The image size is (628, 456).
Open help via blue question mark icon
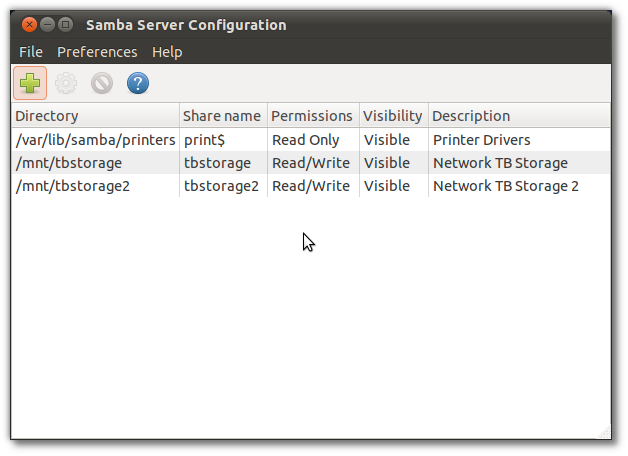point(138,83)
